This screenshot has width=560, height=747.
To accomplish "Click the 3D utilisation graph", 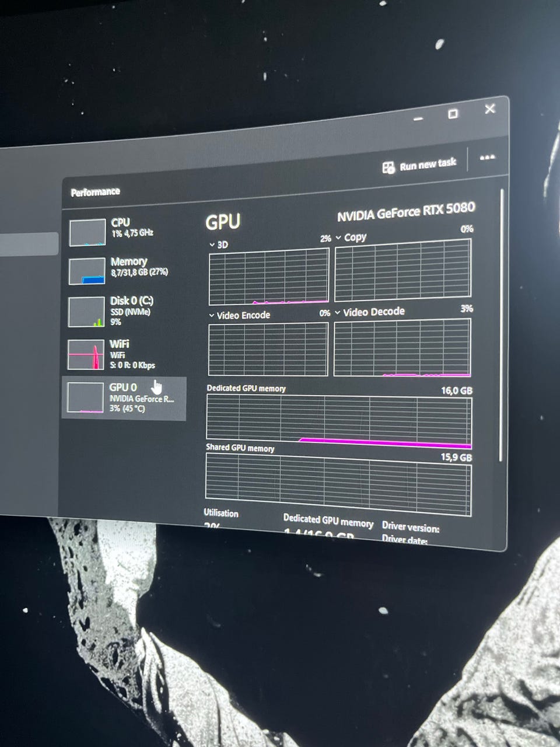I will tap(269, 276).
